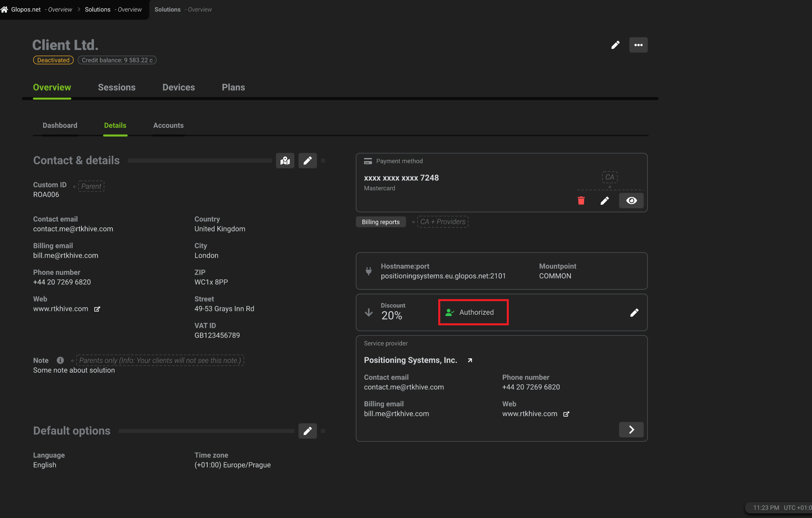The height and width of the screenshot is (518, 812).
Task: Open Positioning Systems, Inc. external arrow
Action: (470, 360)
